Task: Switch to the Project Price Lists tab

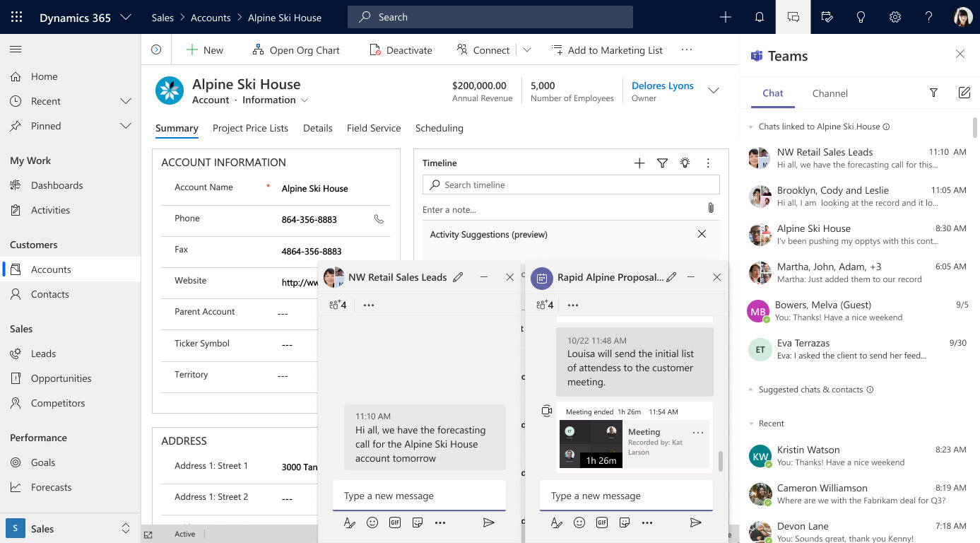Action: click(x=250, y=128)
